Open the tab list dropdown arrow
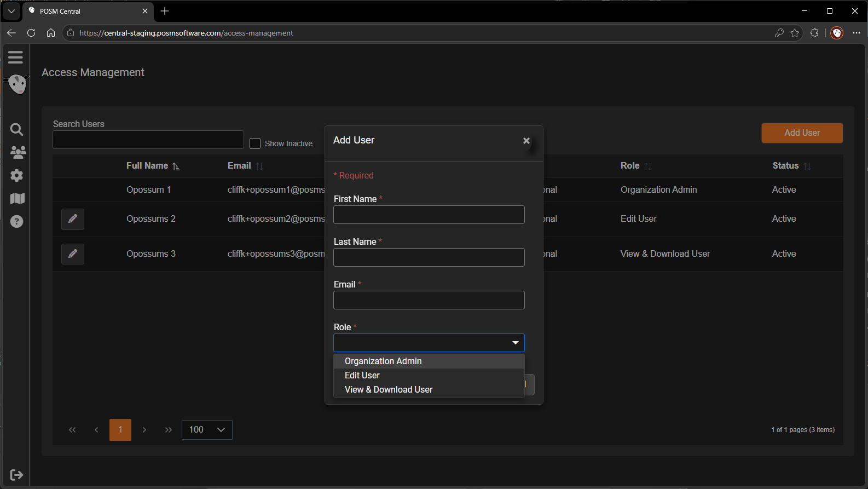The height and width of the screenshot is (489, 868). pos(11,11)
